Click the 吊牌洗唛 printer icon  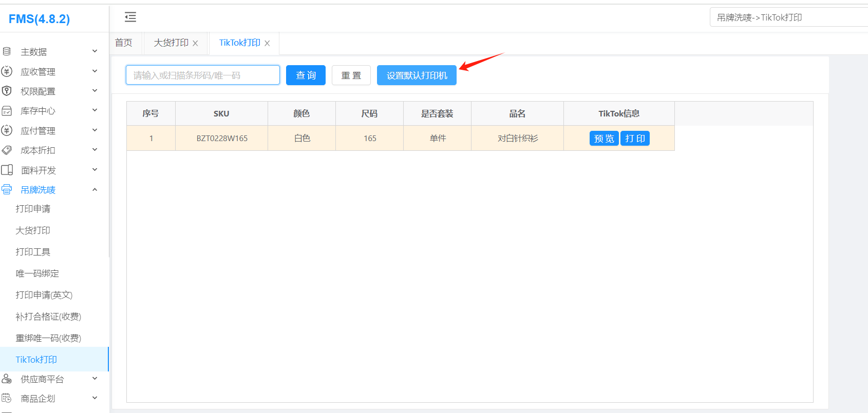7,190
